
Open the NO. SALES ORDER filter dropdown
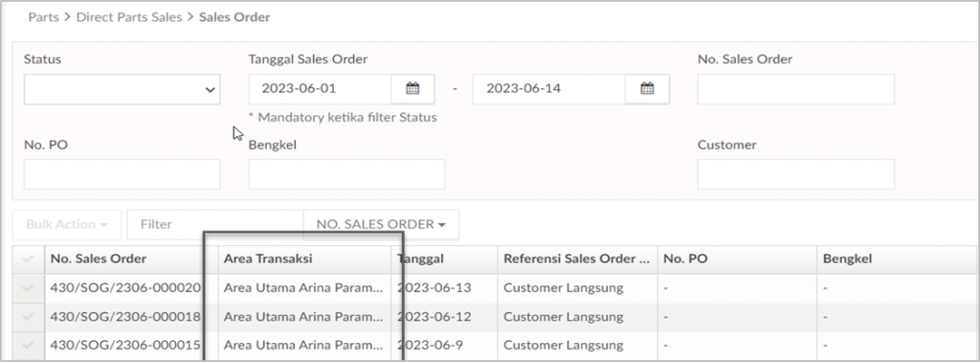381,224
